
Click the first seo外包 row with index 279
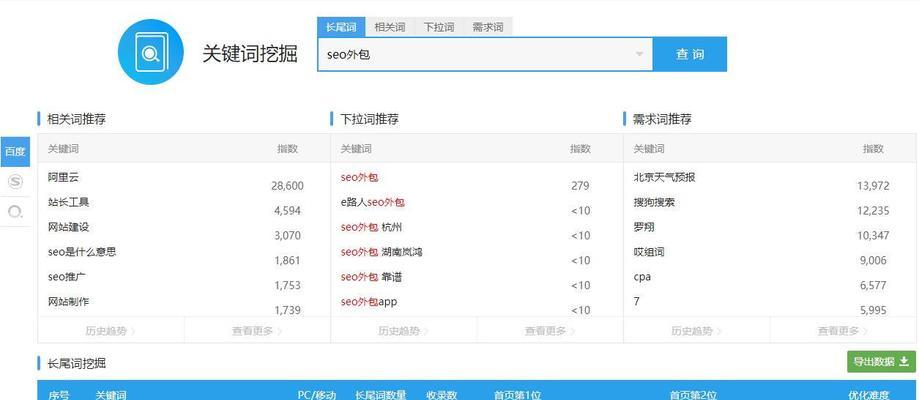(359, 177)
